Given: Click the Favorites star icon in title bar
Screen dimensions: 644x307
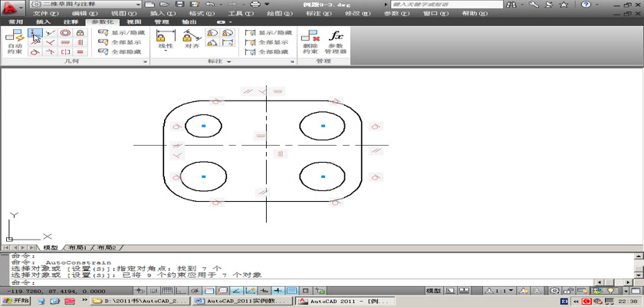Looking at the screenshot, I should pos(564,5).
